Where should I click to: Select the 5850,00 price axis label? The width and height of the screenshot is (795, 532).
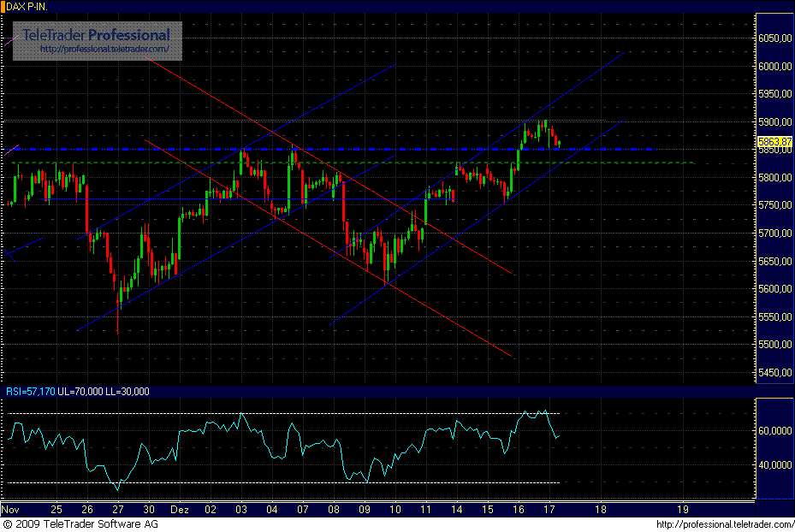pyautogui.click(x=774, y=151)
